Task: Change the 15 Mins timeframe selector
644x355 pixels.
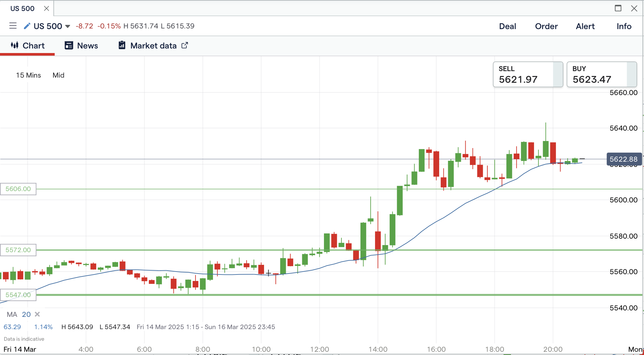Action: pyautogui.click(x=28, y=75)
